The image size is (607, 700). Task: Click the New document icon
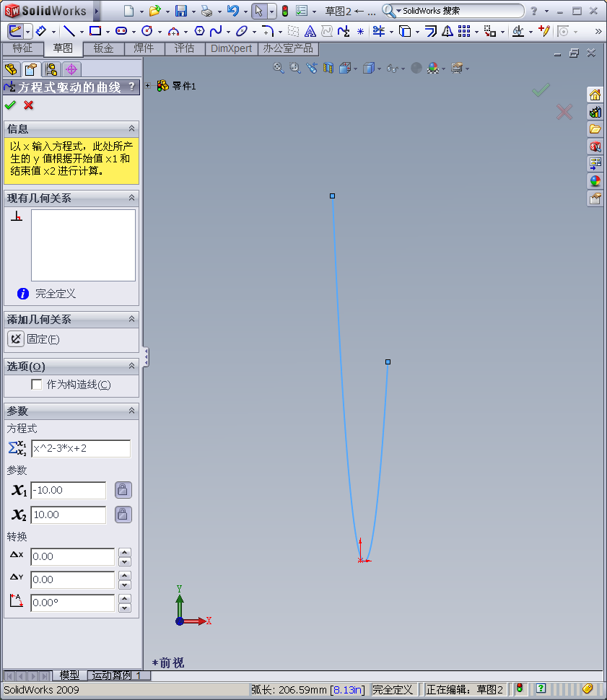[x=128, y=11]
